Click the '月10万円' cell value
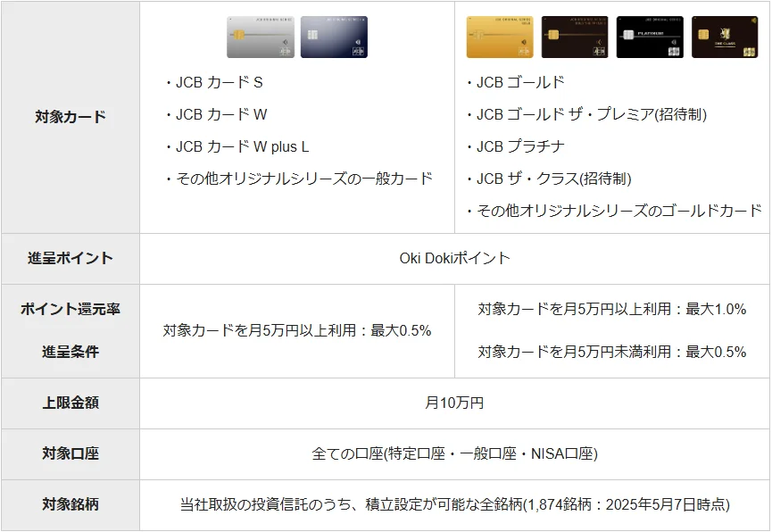The image size is (772, 532). 454,403
